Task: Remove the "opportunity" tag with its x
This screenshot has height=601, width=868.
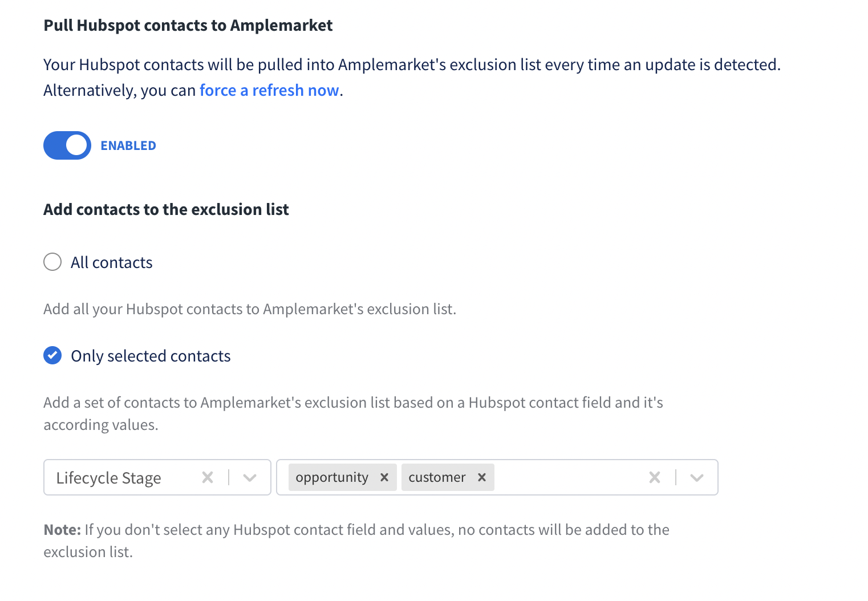Action: click(x=384, y=477)
